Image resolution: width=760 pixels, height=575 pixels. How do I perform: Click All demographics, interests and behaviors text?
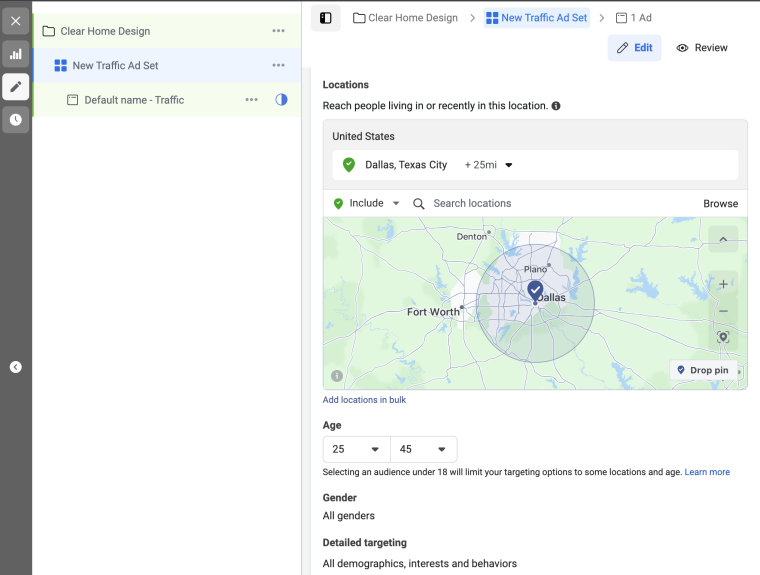point(420,564)
